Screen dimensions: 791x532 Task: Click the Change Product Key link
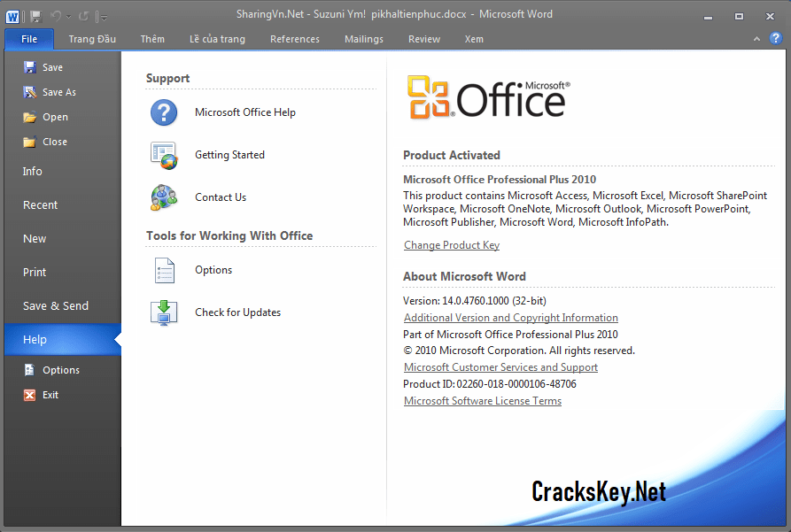pos(452,245)
